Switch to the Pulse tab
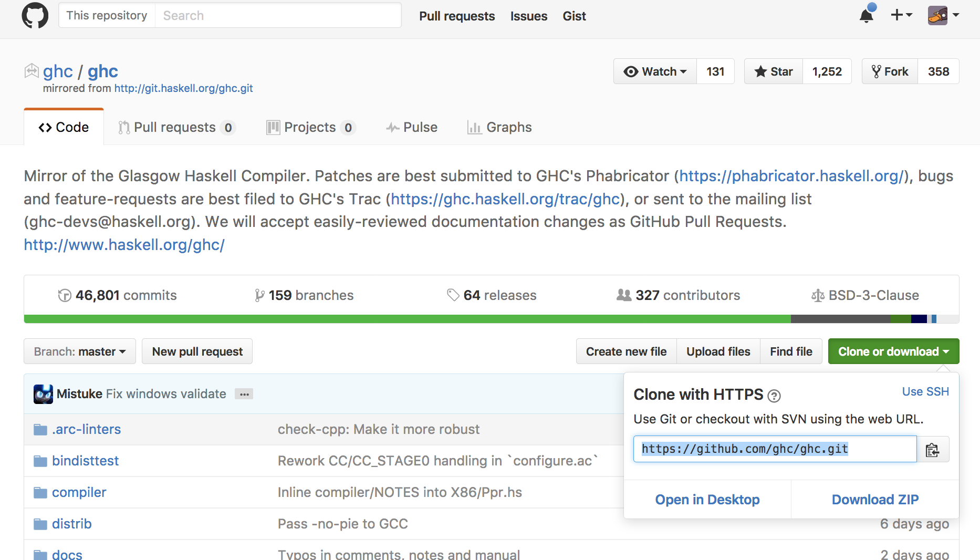The height and width of the screenshot is (560, 980). [412, 127]
